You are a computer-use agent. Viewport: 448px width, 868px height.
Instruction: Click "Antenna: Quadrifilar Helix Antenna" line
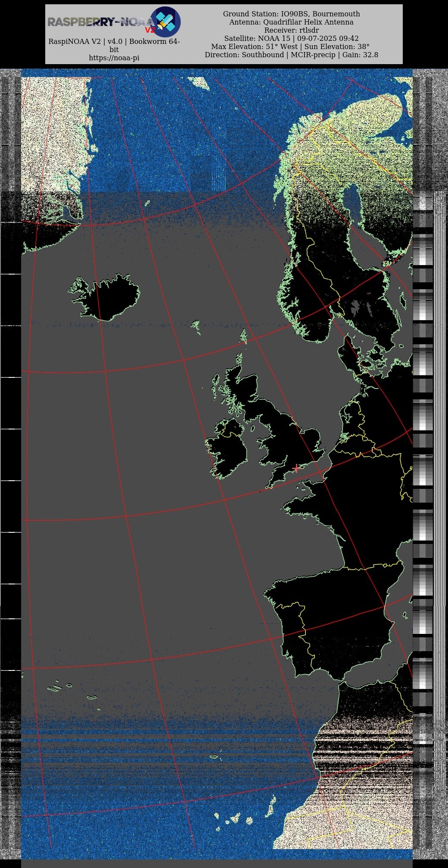point(292,22)
